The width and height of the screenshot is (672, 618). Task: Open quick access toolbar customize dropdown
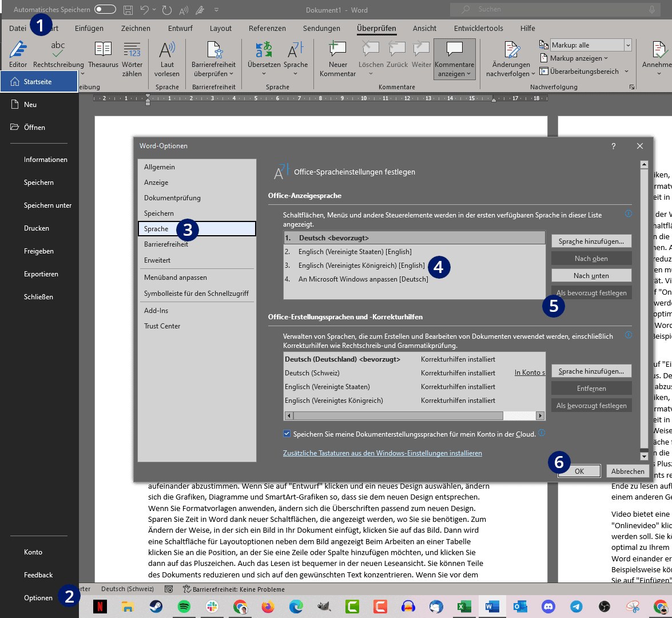point(216,9)
